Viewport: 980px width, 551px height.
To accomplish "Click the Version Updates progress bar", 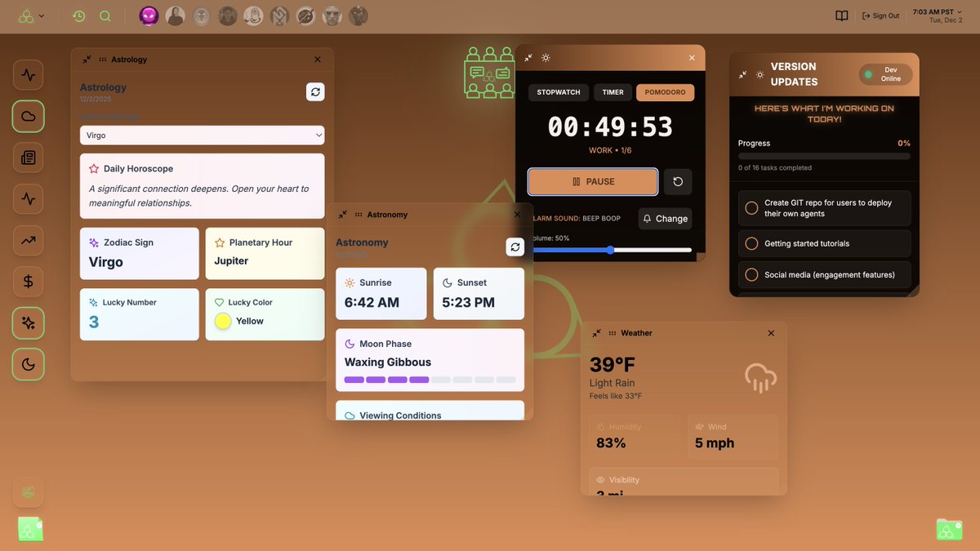I will click(824, 156).
